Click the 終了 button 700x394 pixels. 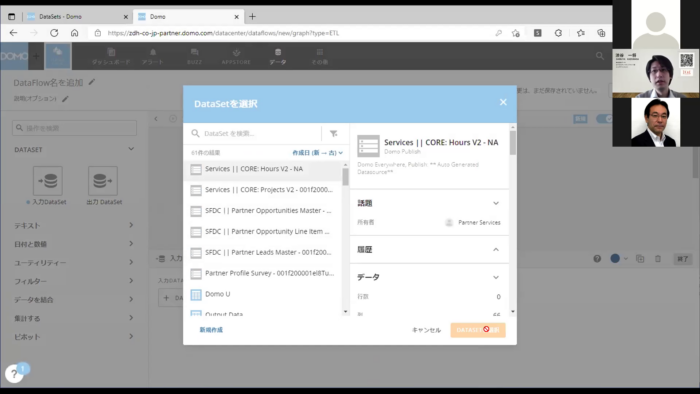[x=683, y=259]
